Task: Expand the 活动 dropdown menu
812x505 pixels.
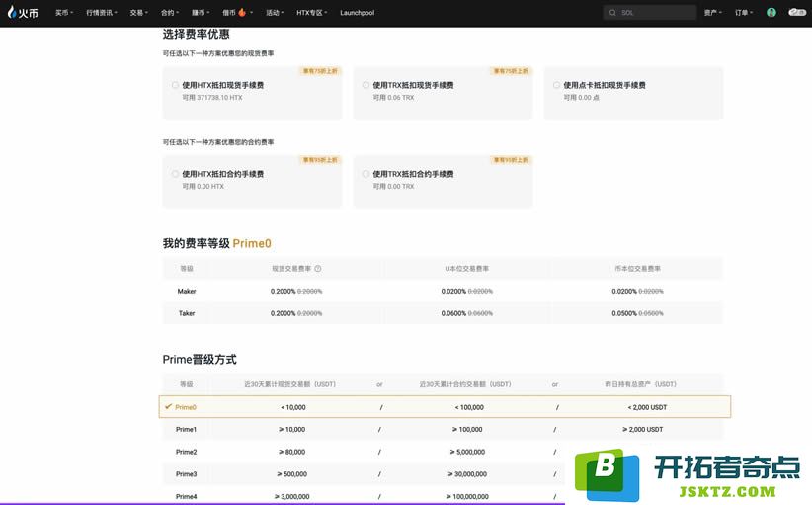Action: pos(275,13)
